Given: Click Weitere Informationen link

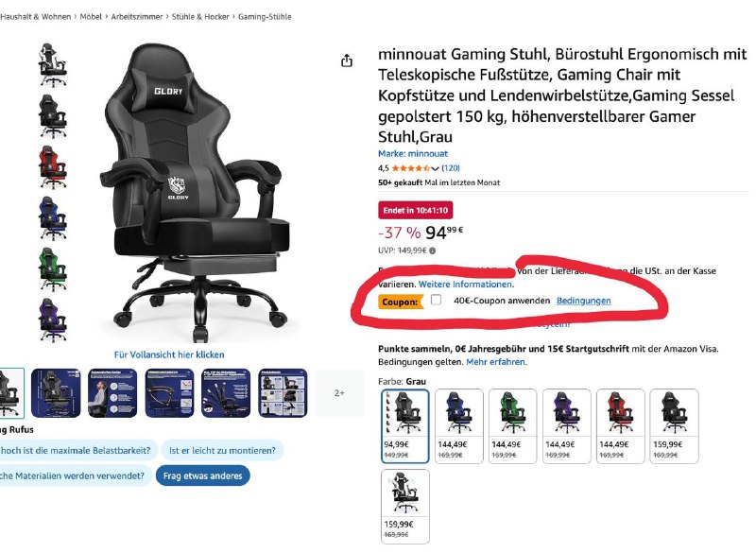Looking at the screenshot, I should click(x=466, y=285).
